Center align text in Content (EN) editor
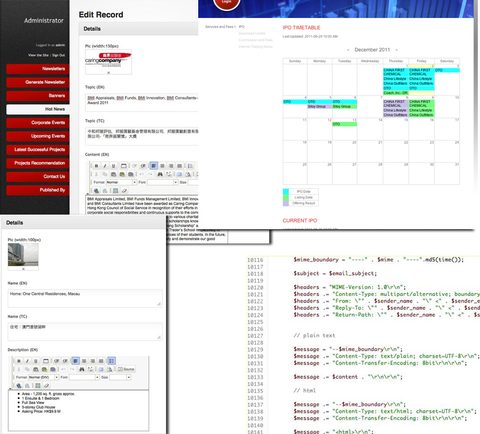The width and height of the screenshot is (480, 434). 162,166
